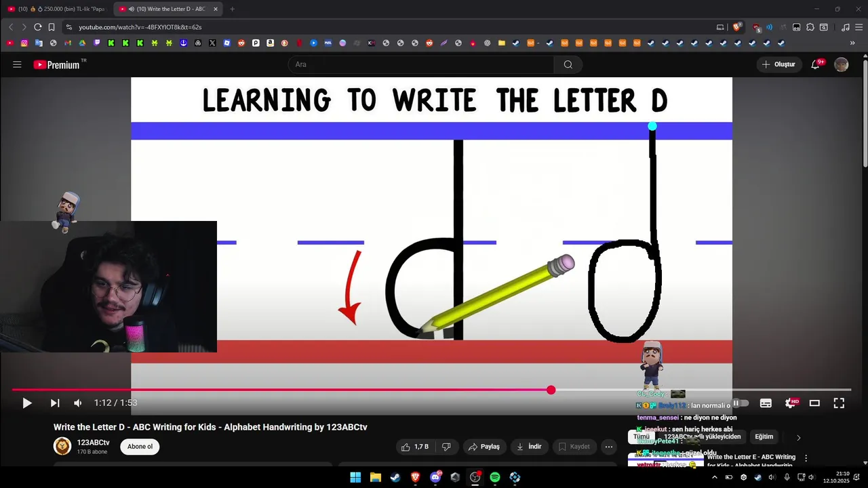
Task: Open the bookmarks folder icon
Action: 502,43
